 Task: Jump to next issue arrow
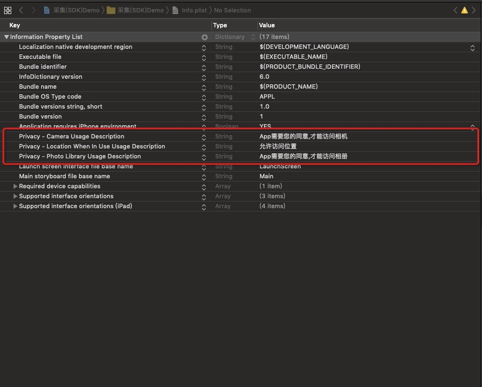(x=474, y=10)
